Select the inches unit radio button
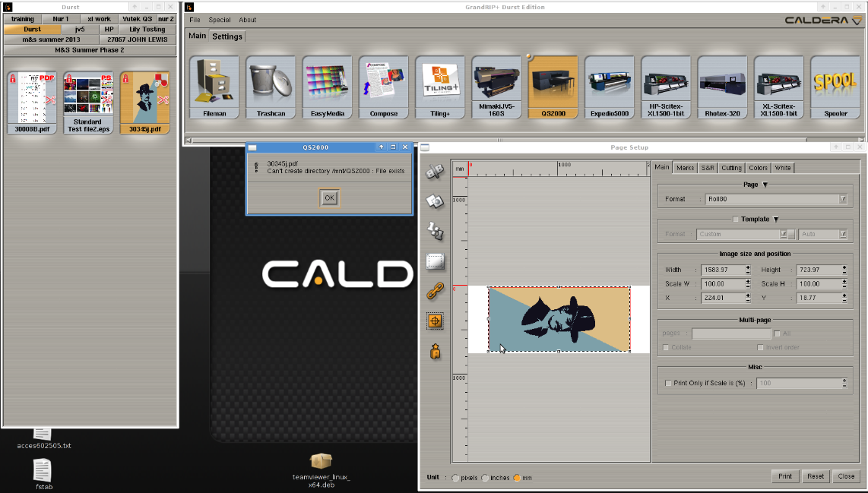Screen dimensions: 868x493 pyautogui.click(x=485, y=478)
